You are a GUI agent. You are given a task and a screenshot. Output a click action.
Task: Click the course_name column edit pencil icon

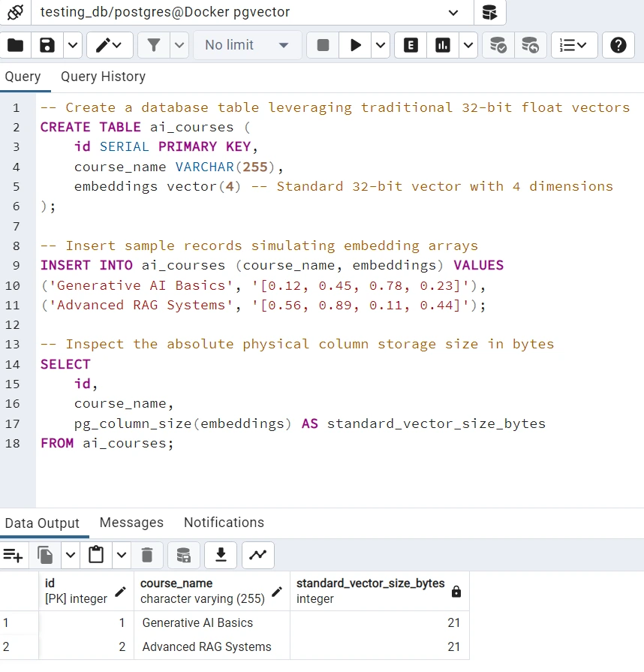point(277,592)
